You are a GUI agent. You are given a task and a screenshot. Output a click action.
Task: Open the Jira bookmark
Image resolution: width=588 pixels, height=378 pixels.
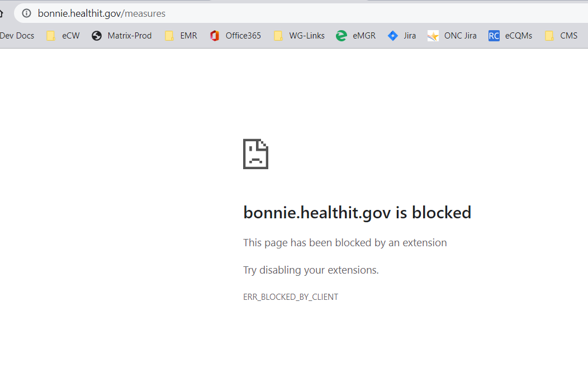point(402,36)
